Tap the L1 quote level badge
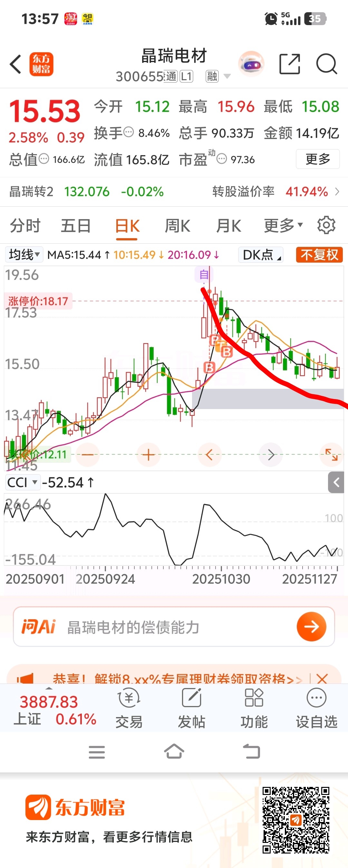Viewport: 348px width, 868px height. [x=187, y=77]
